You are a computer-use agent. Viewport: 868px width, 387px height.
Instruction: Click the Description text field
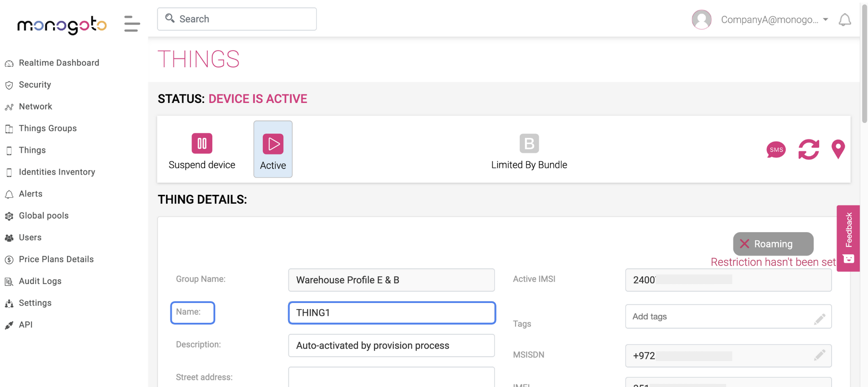(x=391, y=346)
